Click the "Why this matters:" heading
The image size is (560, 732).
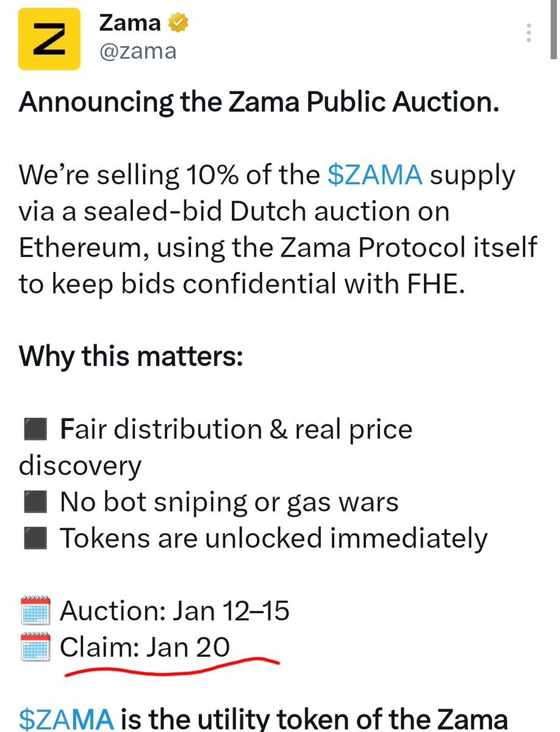coord(131,356)
